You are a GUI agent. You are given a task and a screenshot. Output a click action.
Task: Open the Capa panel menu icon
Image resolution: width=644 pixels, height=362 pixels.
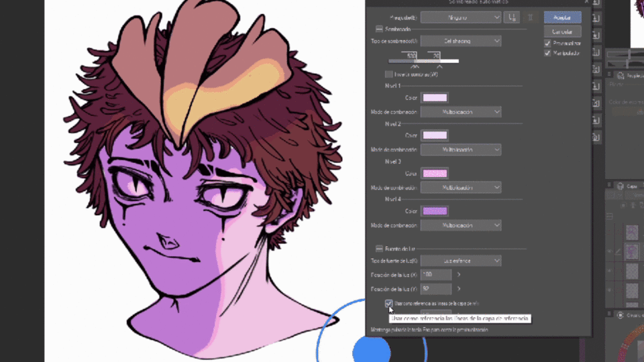pyautogui.click(x=610, y=185)
